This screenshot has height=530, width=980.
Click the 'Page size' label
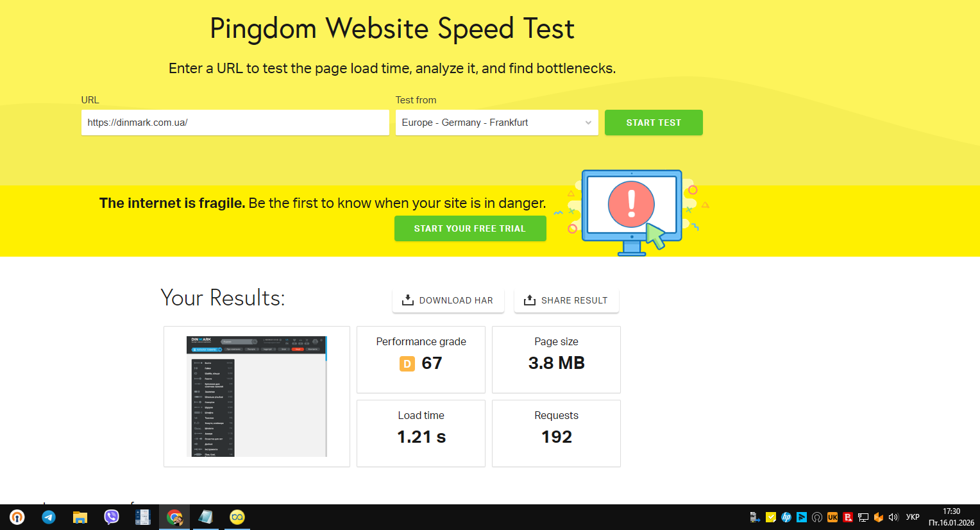click(557, 342)
